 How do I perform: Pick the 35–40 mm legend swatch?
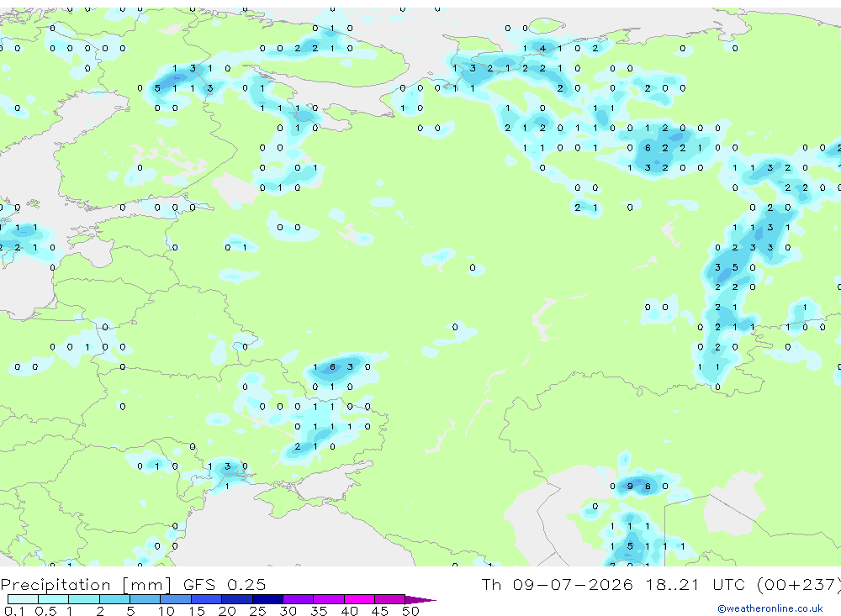(329, 599)
